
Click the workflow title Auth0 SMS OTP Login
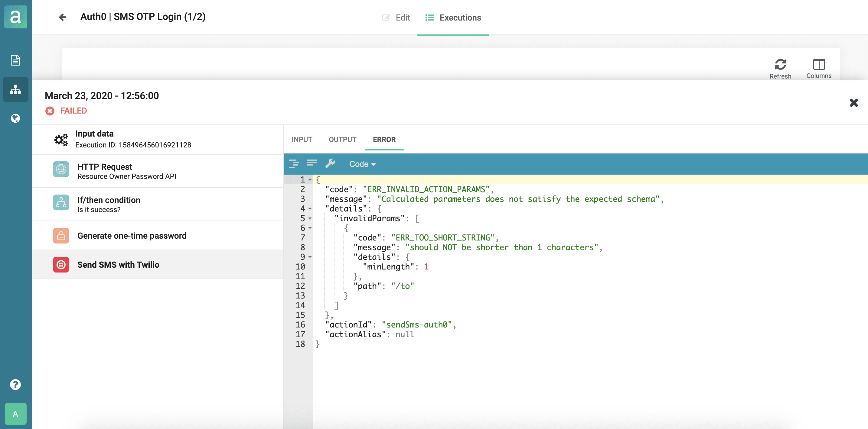point(143,17)
